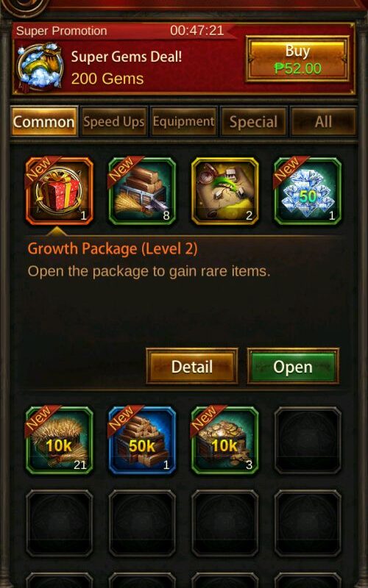Select the Growth Package gift box item
Screen dimensions: 368x588
(x=60, y=191)
